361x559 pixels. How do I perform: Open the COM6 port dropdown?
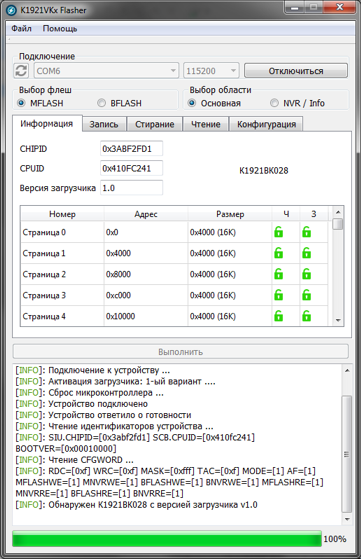(106, 71)
